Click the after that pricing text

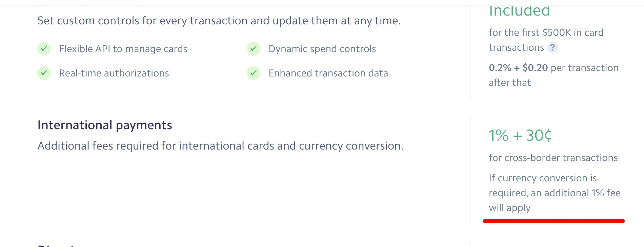[509, 83]
